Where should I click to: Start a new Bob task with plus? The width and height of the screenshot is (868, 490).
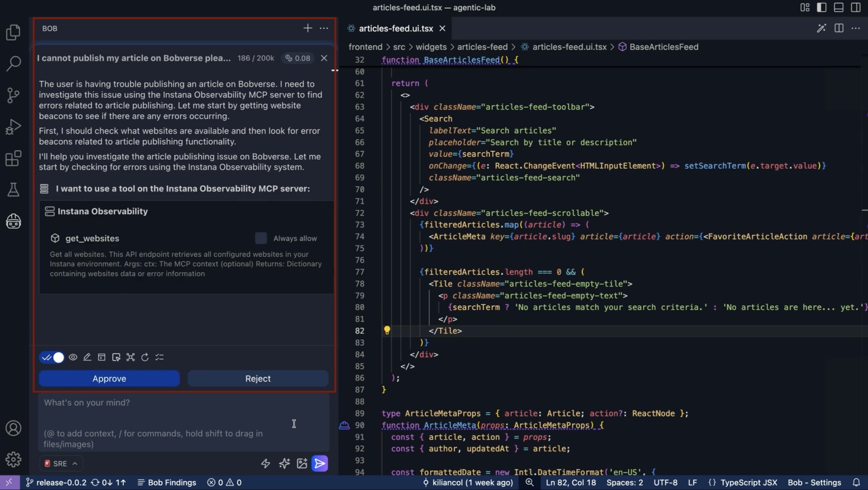307,28
